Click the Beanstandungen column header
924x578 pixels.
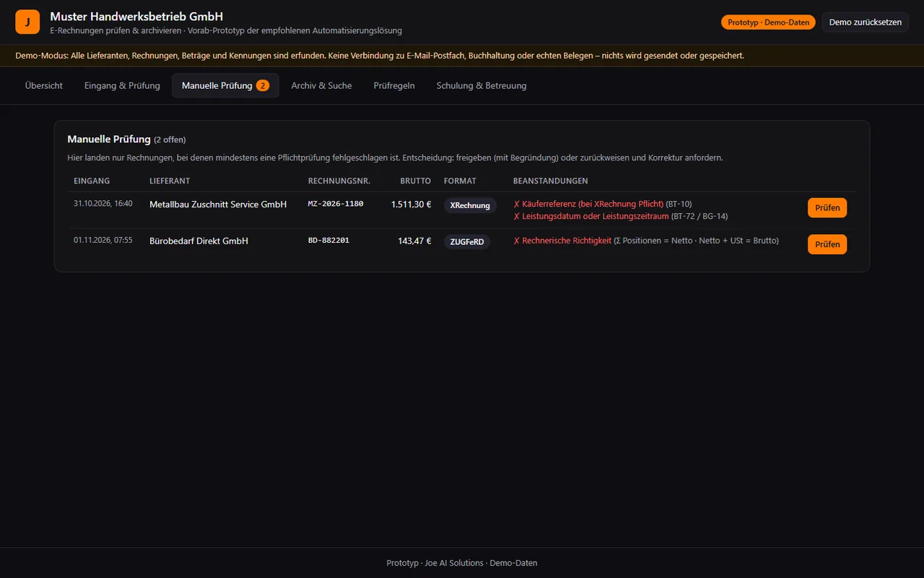pyautogui.click(x=551, y=181)
